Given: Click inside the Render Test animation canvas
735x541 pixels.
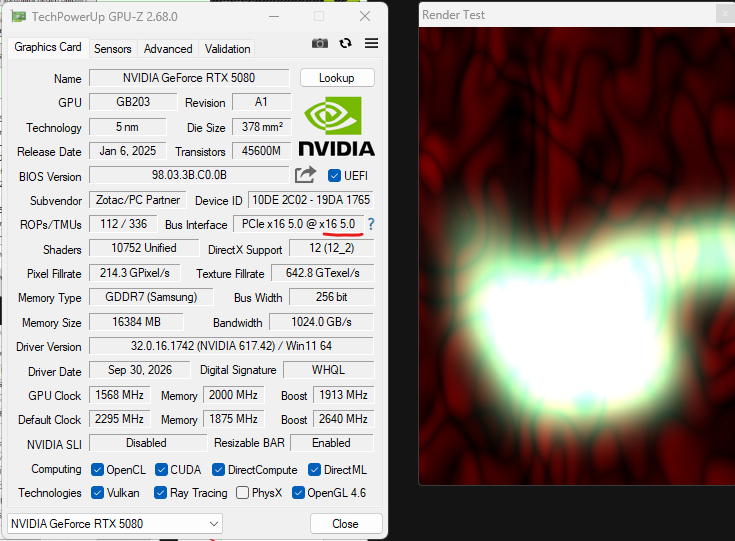Looking at the screenshot, I should [577, 256].
